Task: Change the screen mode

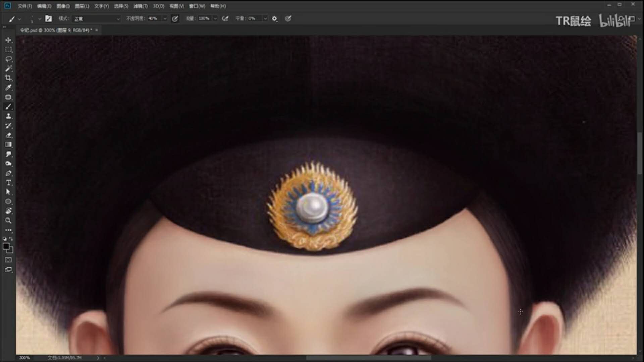Action: [8, 269]
